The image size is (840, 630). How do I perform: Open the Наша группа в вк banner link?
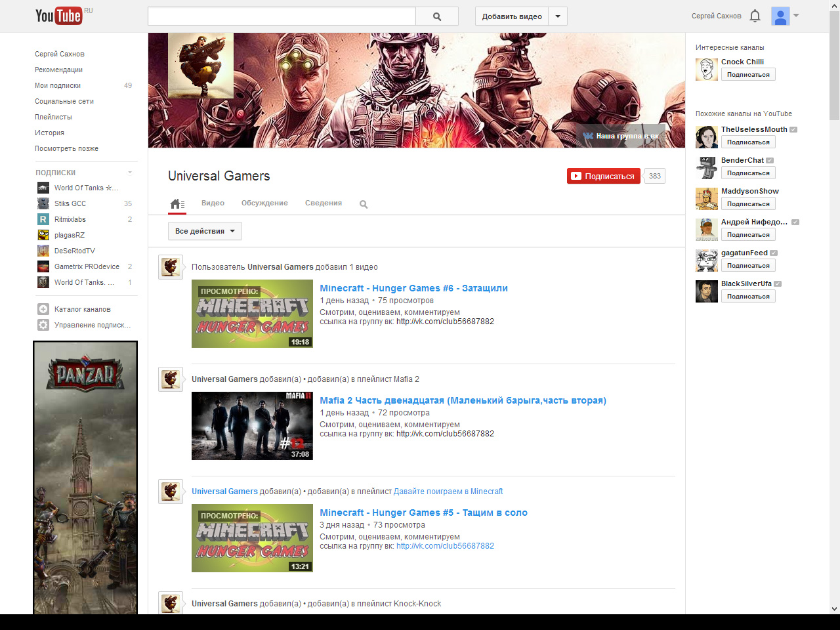[621, 136]
